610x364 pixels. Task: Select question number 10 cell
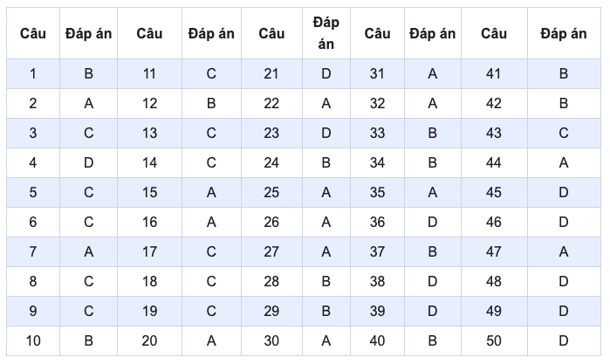point(33,341)
